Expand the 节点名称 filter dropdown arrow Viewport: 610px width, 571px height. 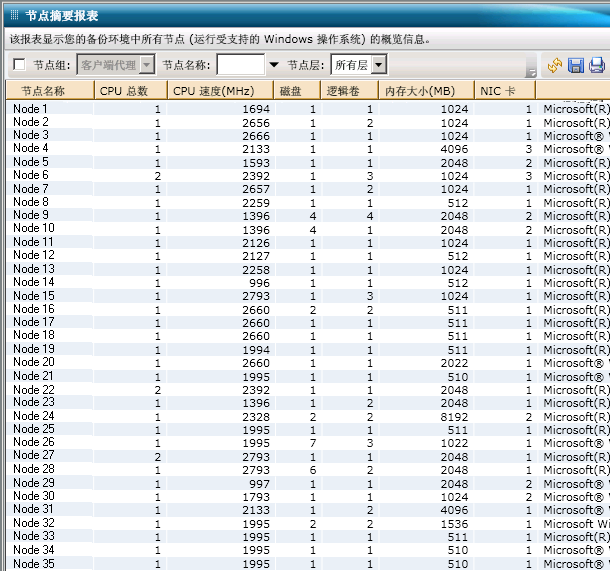[x=274, y=65]
